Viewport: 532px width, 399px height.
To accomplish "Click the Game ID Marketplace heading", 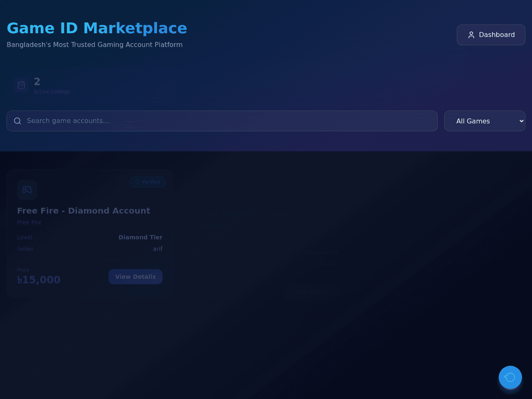I will click(97, 28).
